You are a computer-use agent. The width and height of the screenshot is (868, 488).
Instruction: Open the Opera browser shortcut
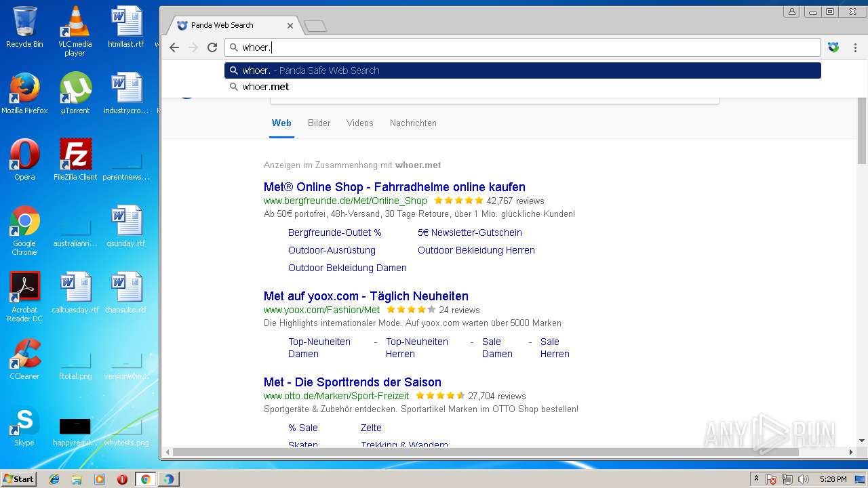[24, 160]
